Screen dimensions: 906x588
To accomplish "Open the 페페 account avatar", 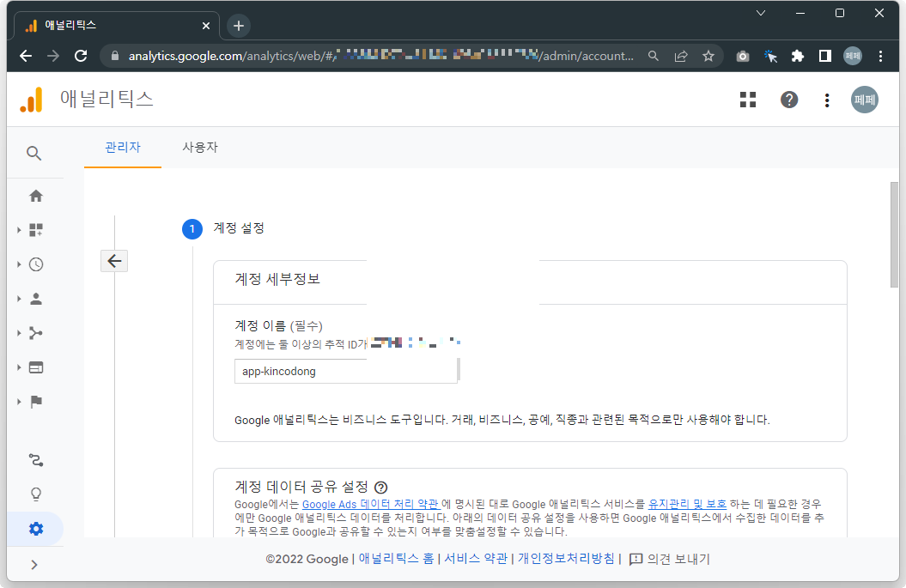I will [x=864, y=100].
